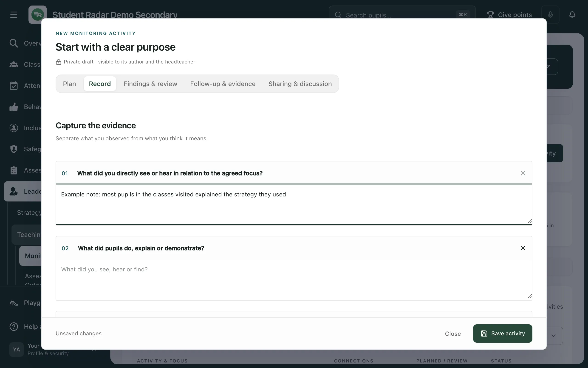Click the microphone icon in header
The width and height of the screenshot is (588, 368).
point(550,14)
